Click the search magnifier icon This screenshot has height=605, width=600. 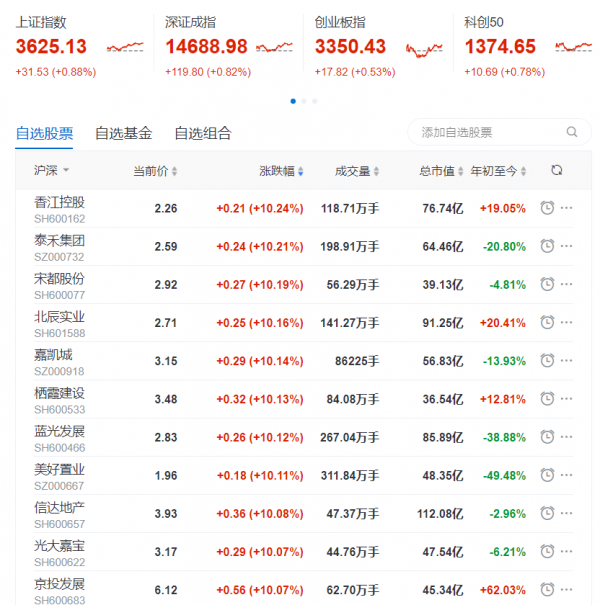(x=572, y=132)
